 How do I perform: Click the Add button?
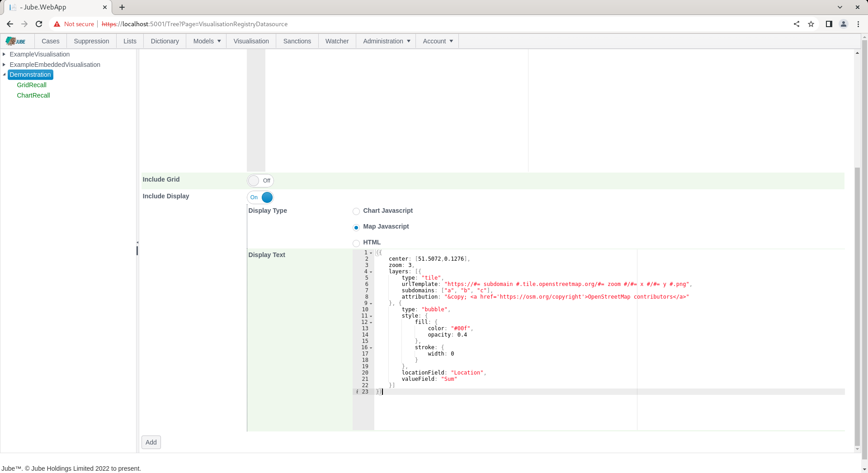click(151, 442)
